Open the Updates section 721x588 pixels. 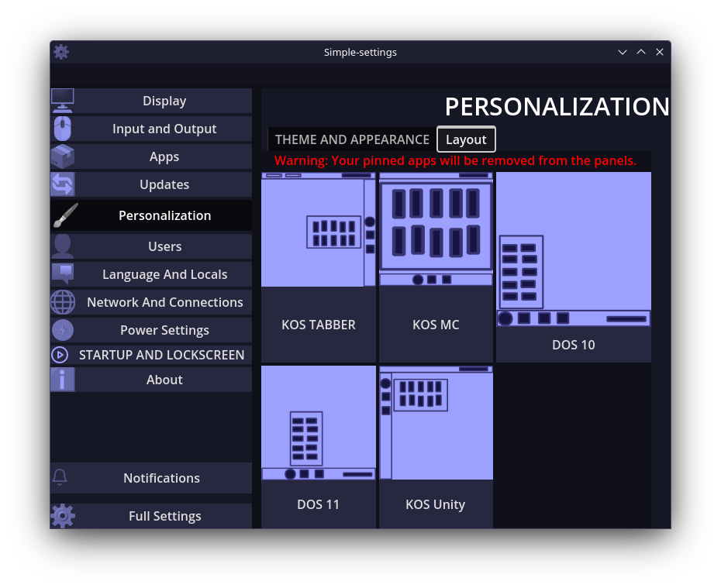[x=151, y=184]
